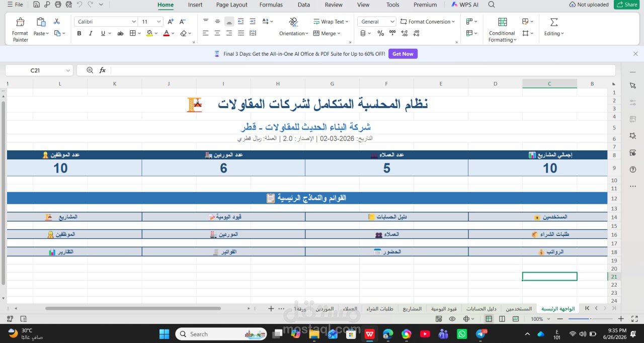
Task: Click the Orientation icon
Action: [x=293, y=22]
